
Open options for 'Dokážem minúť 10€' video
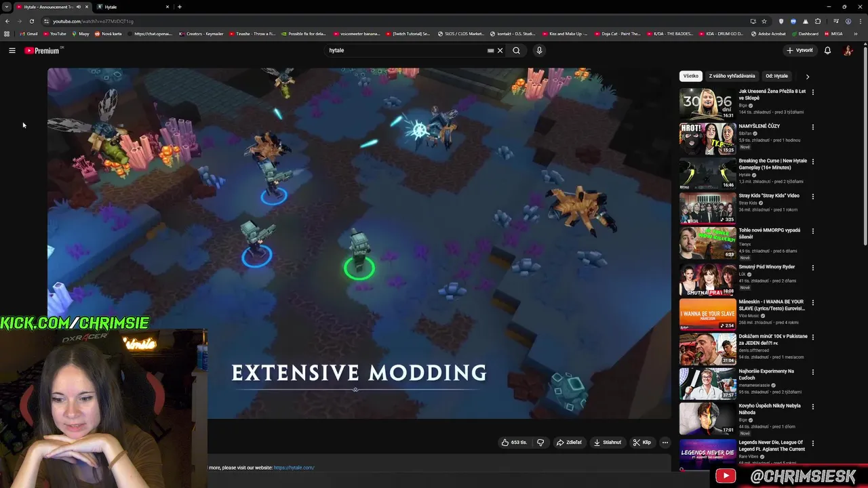(812, 338)
